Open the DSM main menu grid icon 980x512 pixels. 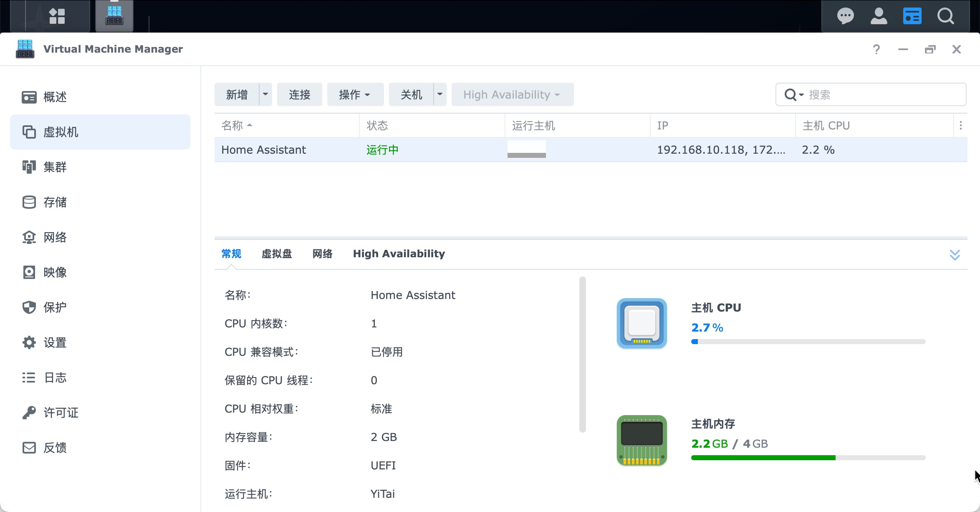click(x=57, y=16)
